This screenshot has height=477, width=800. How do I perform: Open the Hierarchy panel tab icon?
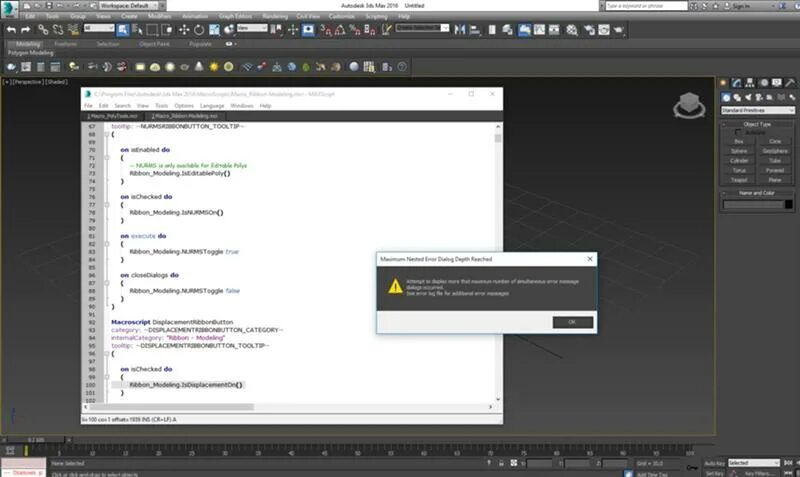tap(750, 83)
